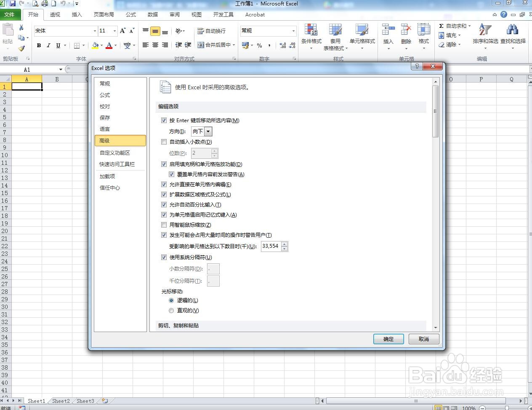532x410 pixels.
Task: Click the center horizontal alignment icon
Action: tap(155, 45)
